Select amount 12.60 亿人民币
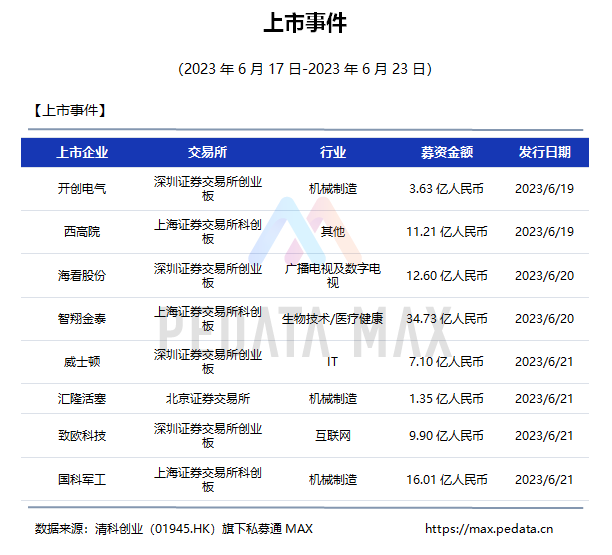This screenshot has height=555, width=612. [x=447, y=276]
